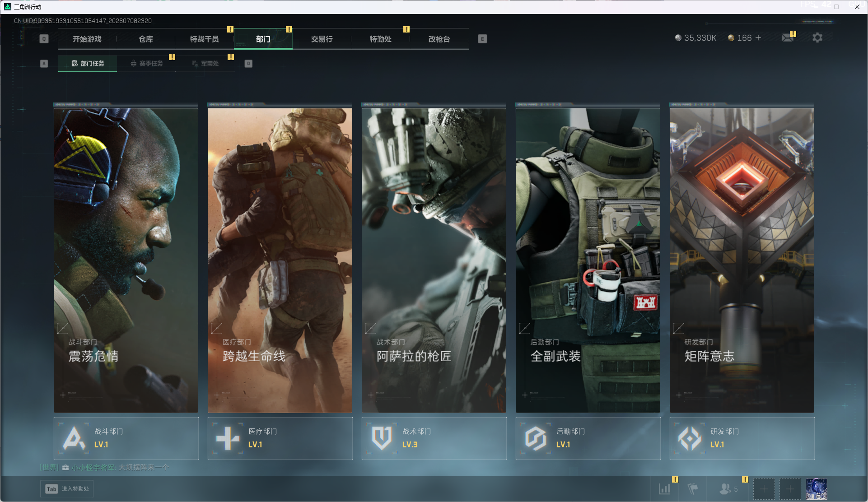The image size is (868, 502).
Task: Switch to the 交易行 tab
Action: pyautogui.click(x=322, y=39)
